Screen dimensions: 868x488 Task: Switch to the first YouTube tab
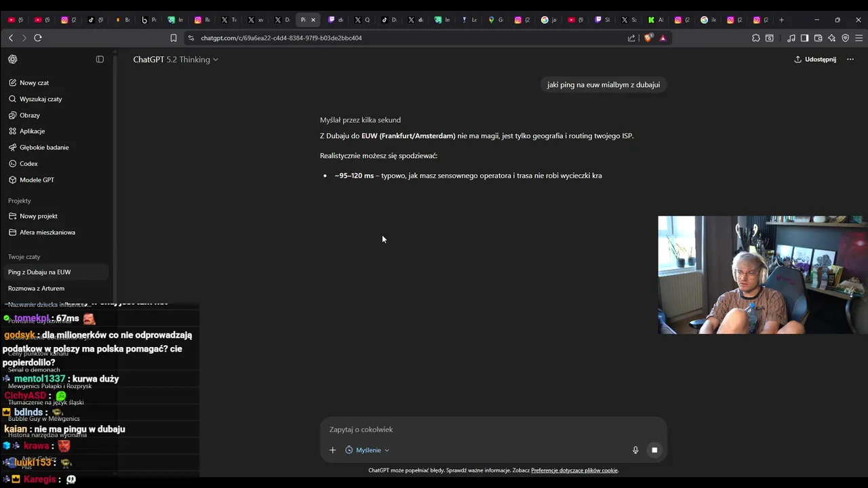click(15, 20)
